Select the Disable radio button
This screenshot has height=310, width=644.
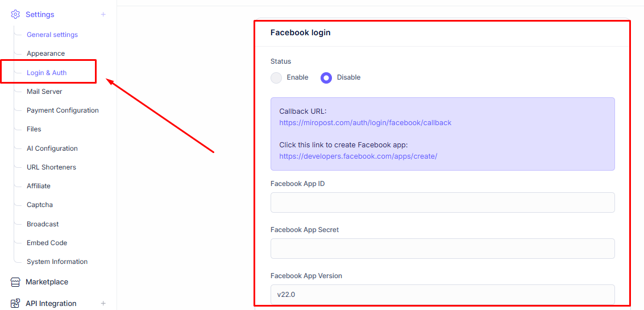coord(326,77)
